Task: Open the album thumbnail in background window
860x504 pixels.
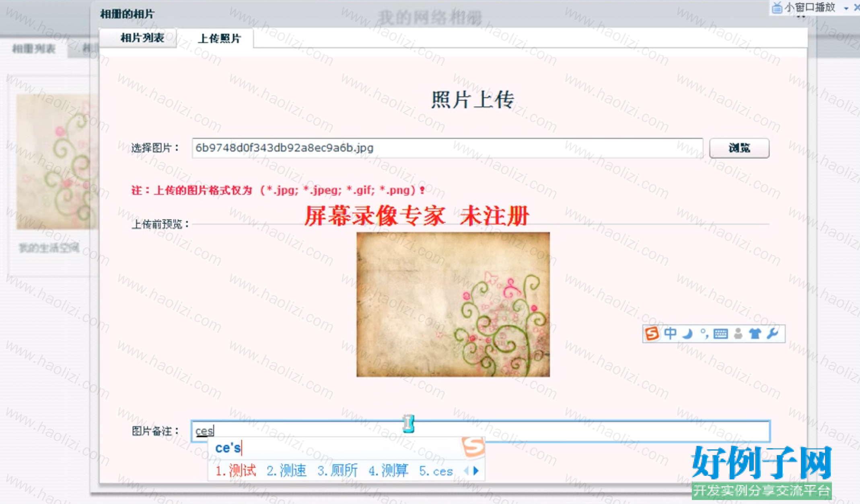Action: click(57, 162)
